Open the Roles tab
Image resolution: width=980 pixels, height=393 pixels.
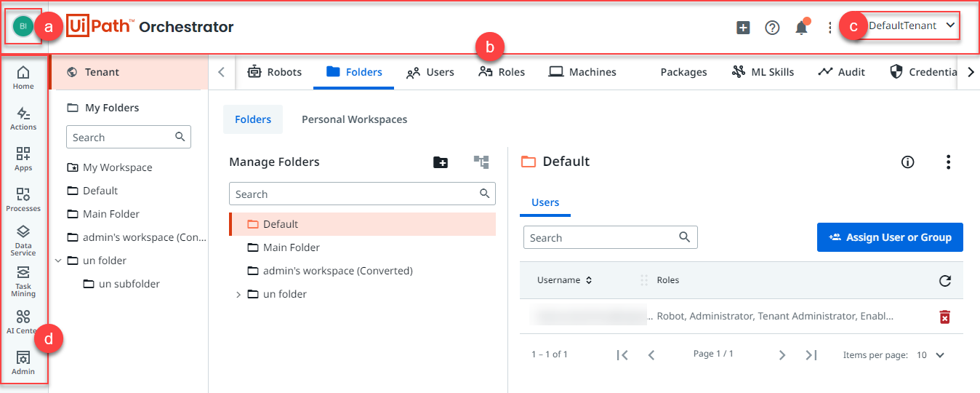(502, 72)
